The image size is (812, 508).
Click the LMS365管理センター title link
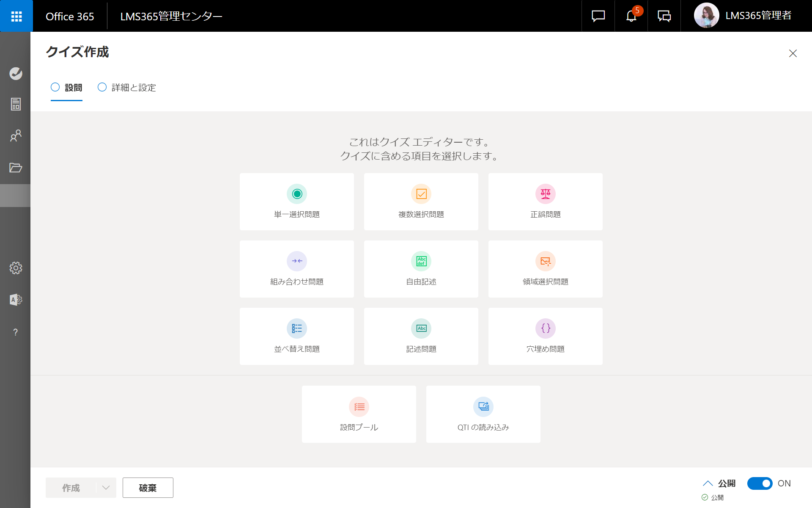pos(171,16)
